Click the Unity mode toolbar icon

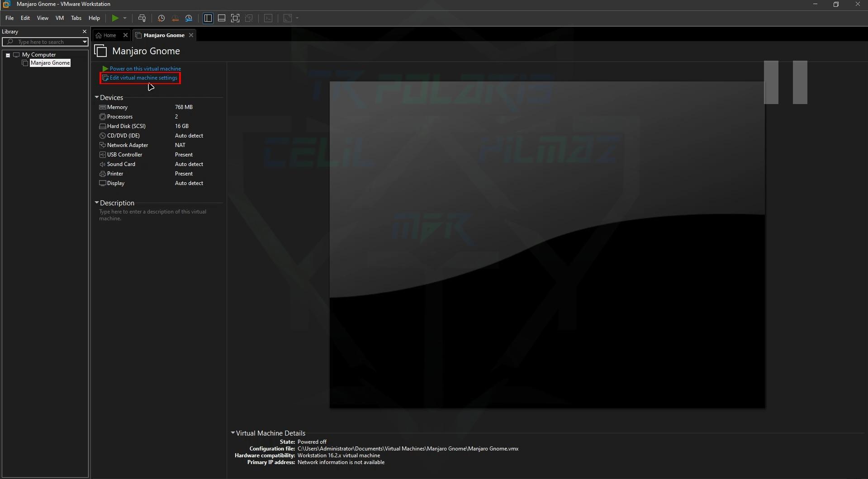click(249, 18)
